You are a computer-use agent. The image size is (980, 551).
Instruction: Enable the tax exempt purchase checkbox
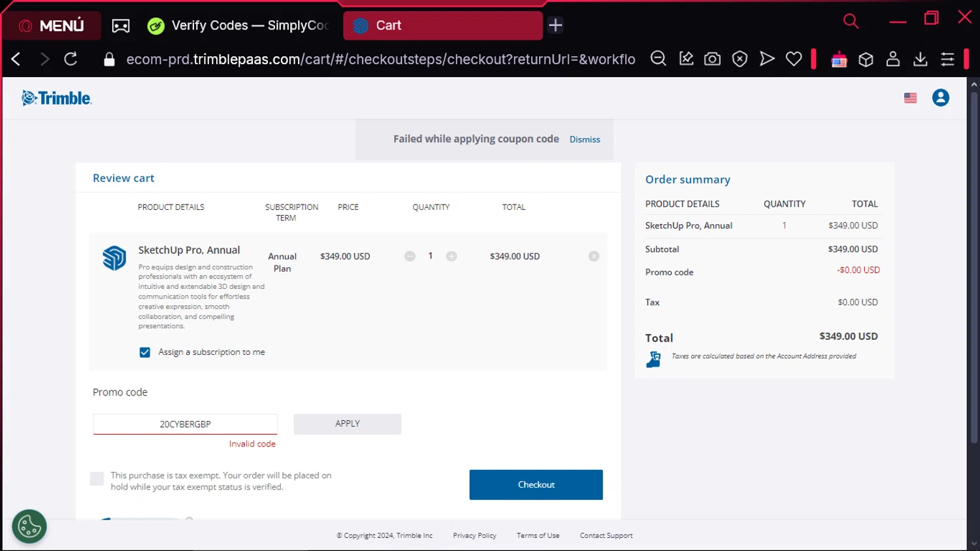(x=97, y=479)
